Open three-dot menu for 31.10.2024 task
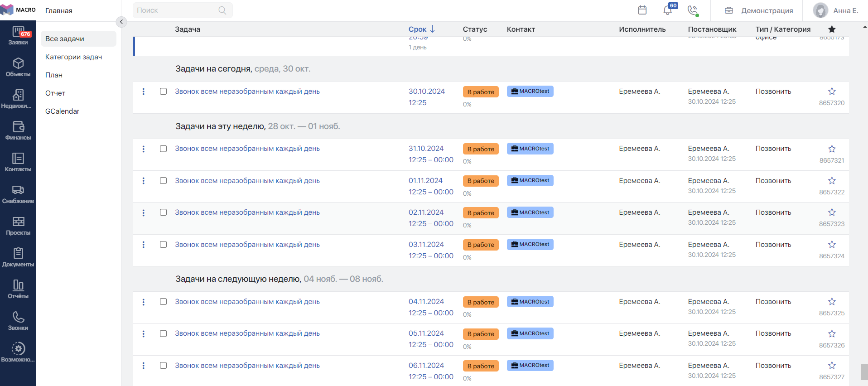 pyautogui.click(x=144, y=149)
